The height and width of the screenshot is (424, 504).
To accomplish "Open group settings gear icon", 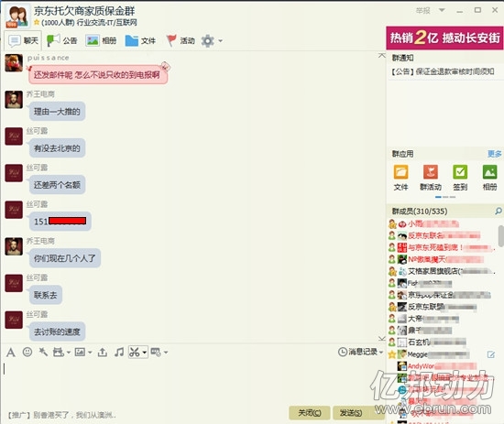I will click(208, 41).
